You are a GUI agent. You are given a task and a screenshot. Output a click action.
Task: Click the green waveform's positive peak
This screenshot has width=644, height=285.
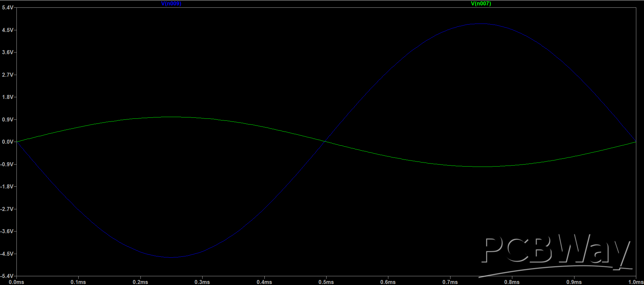[x=171, y=117]
